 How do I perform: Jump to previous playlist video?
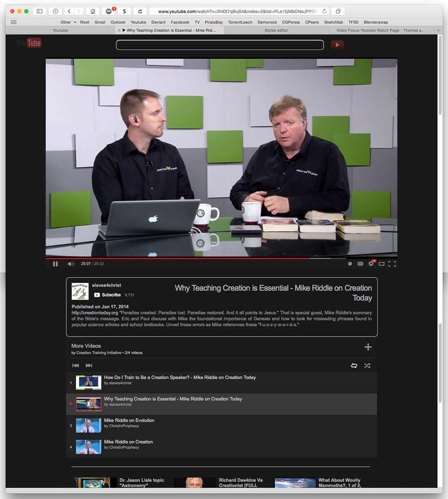click(75, 365)
